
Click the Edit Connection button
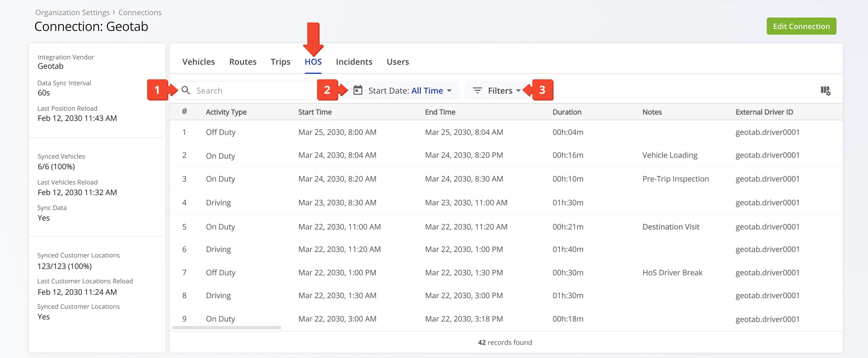click(x=801, y=26)
